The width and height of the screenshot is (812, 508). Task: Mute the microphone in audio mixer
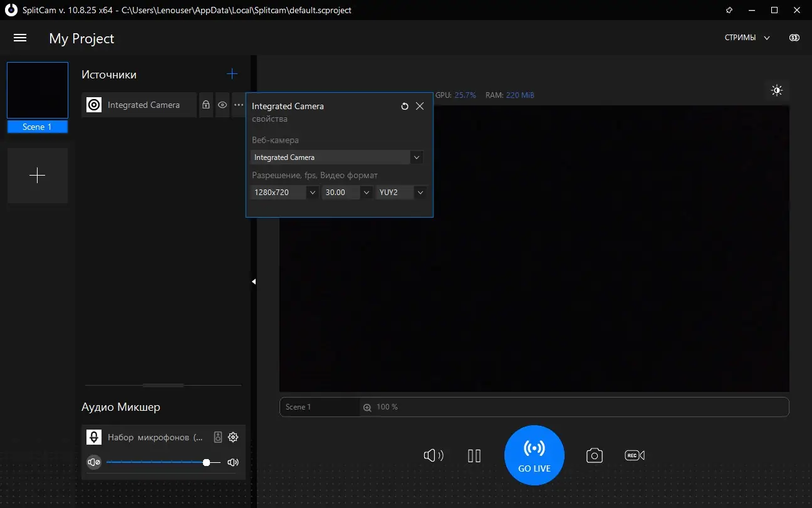point(94,463)
